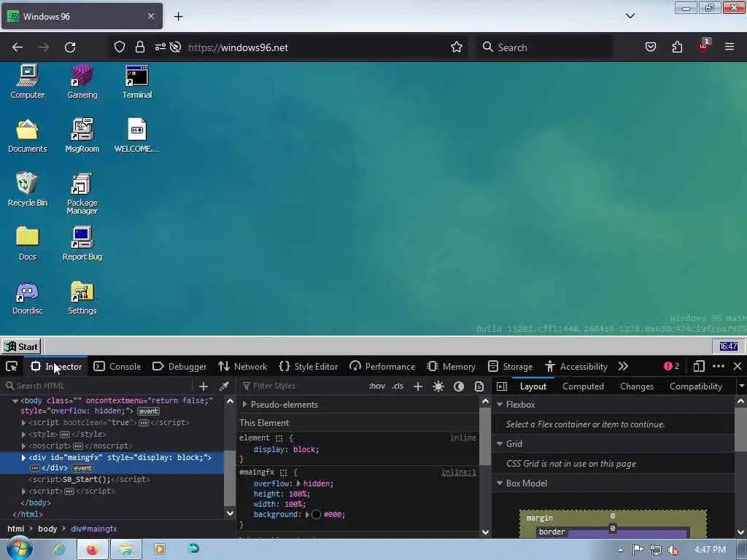Collapse the body element node

[x=15, y=401]
